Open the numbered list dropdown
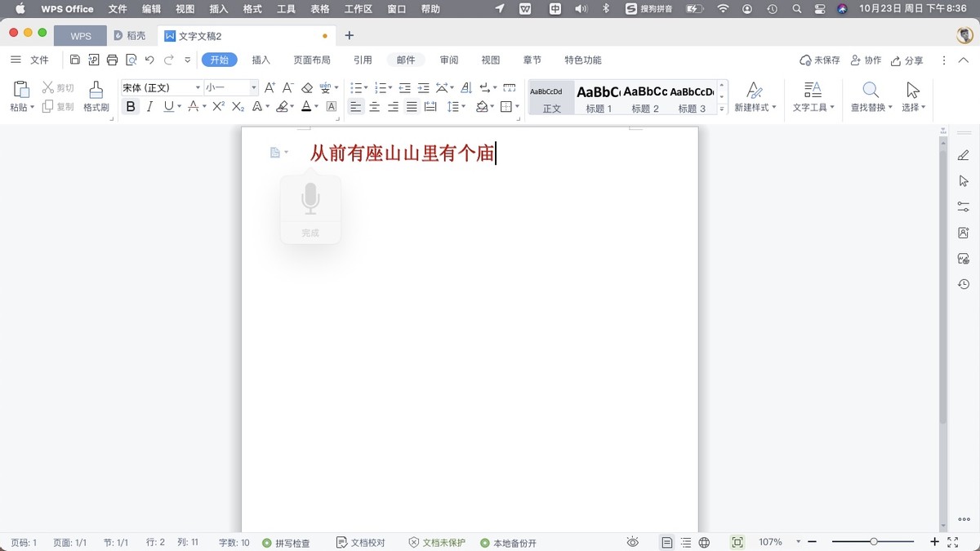The width and height of the screenshot is (980, 551). 390,87
